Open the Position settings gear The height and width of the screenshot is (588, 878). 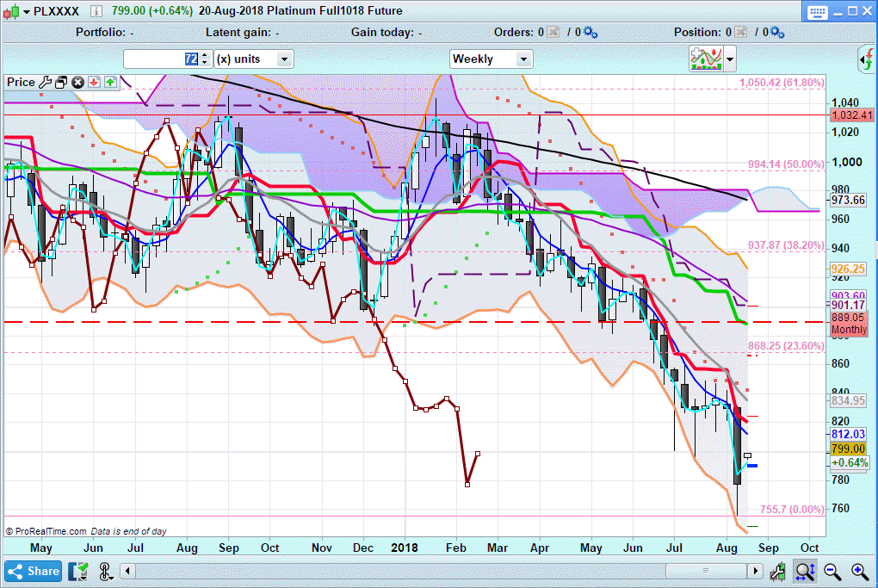(777, 33)
